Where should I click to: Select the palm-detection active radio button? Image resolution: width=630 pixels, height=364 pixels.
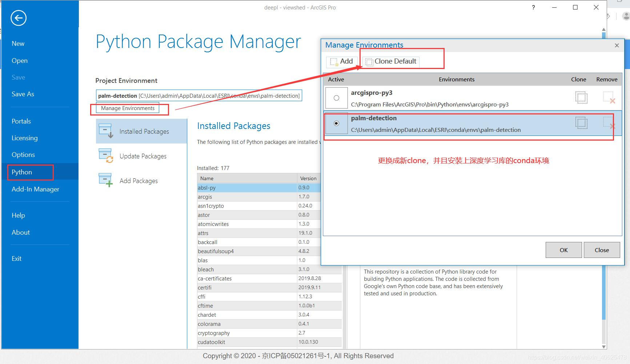point(336,123)
